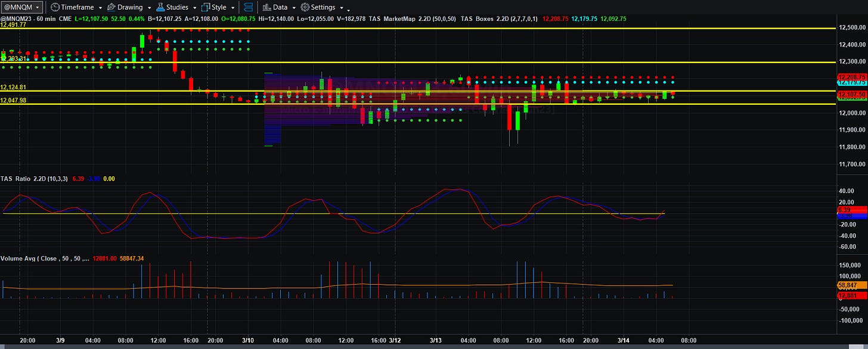Open the @MNQM symbol selector dropdown

click(x=21, y=7)
